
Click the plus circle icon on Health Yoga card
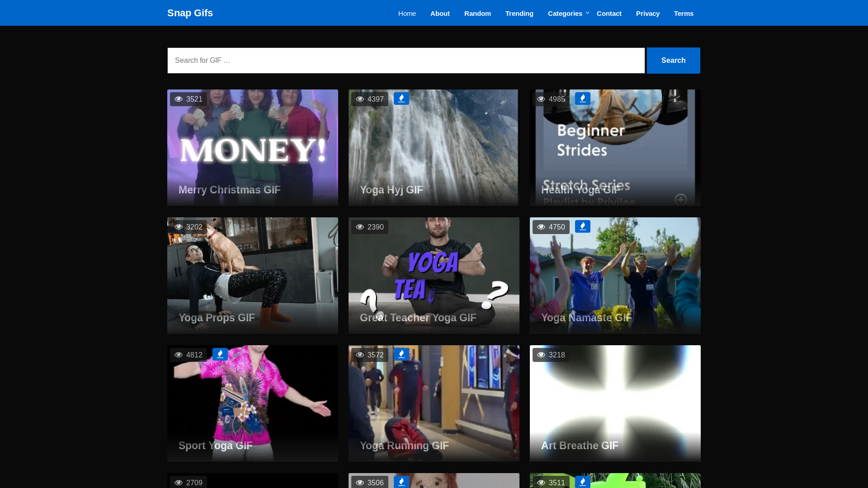[680, 200]
